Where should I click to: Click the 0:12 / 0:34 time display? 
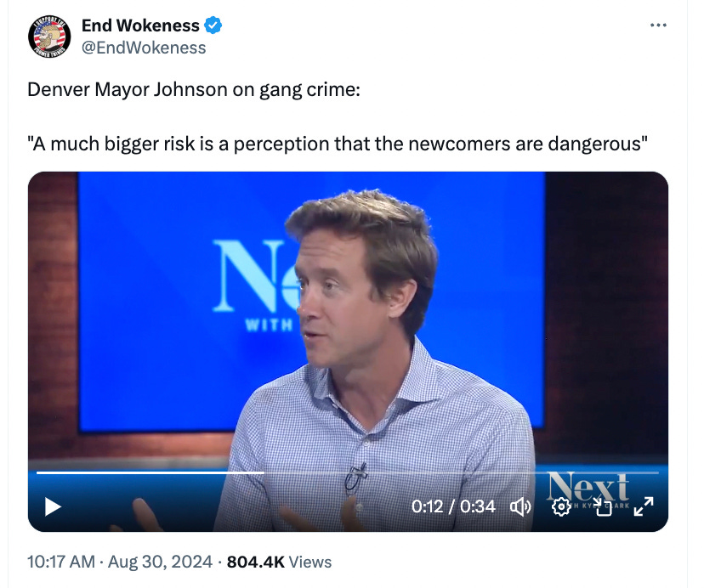tap(453, 506)
